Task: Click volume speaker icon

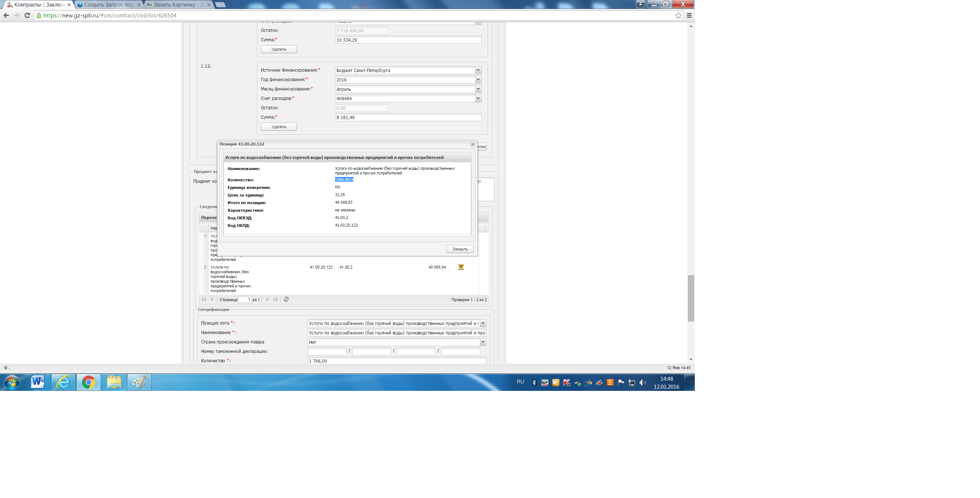Action: click(643, 383)
